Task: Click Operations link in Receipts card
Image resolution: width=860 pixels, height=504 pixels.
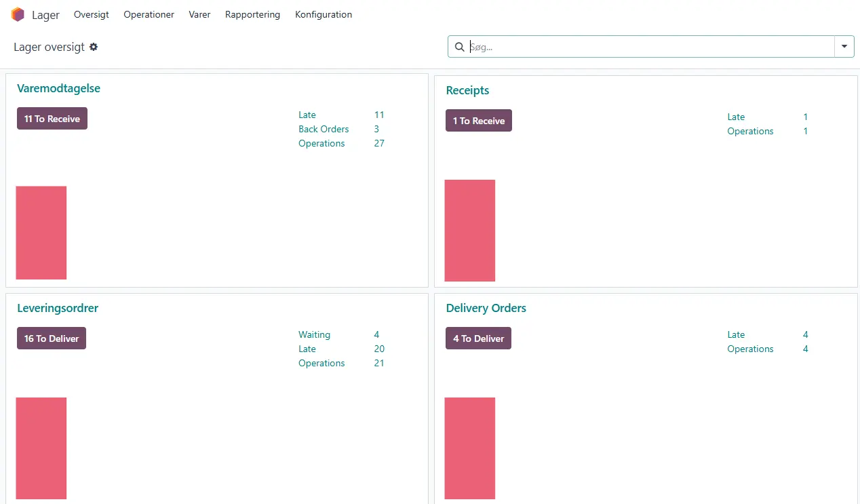Action: [750, 131]
